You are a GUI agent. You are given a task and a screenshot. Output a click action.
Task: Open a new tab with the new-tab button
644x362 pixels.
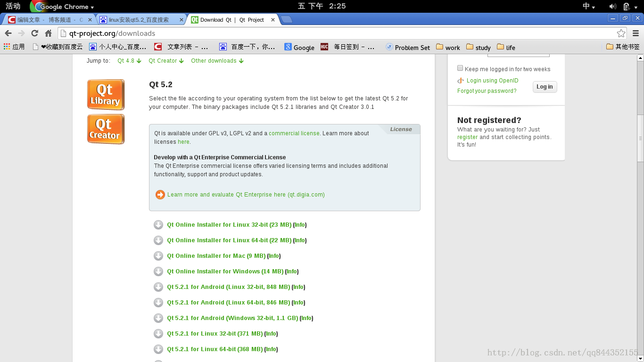[286, 19]
